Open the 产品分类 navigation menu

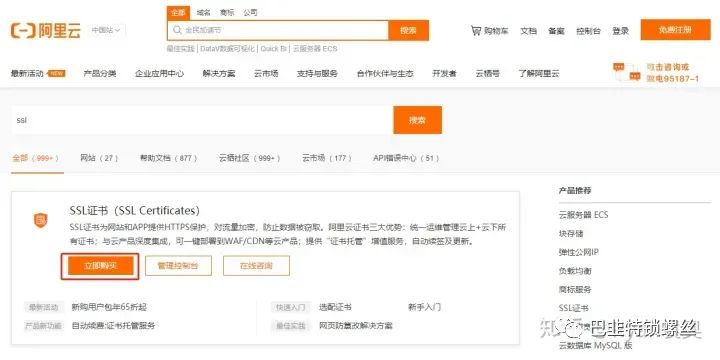(100, 73)
